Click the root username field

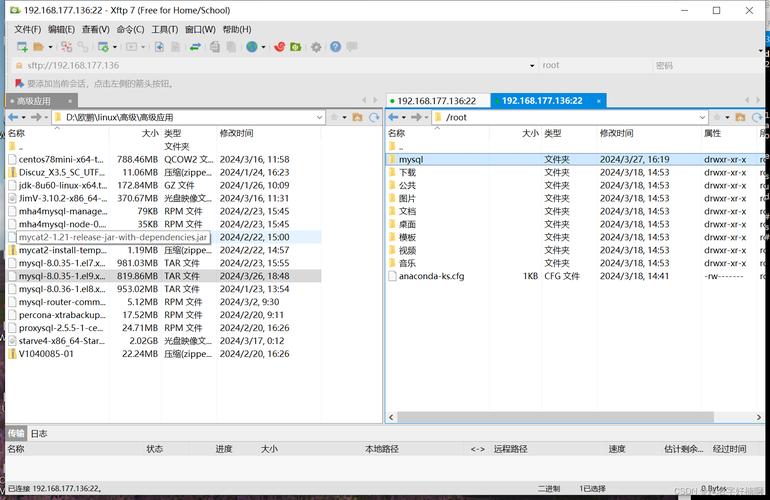[596, 65]
